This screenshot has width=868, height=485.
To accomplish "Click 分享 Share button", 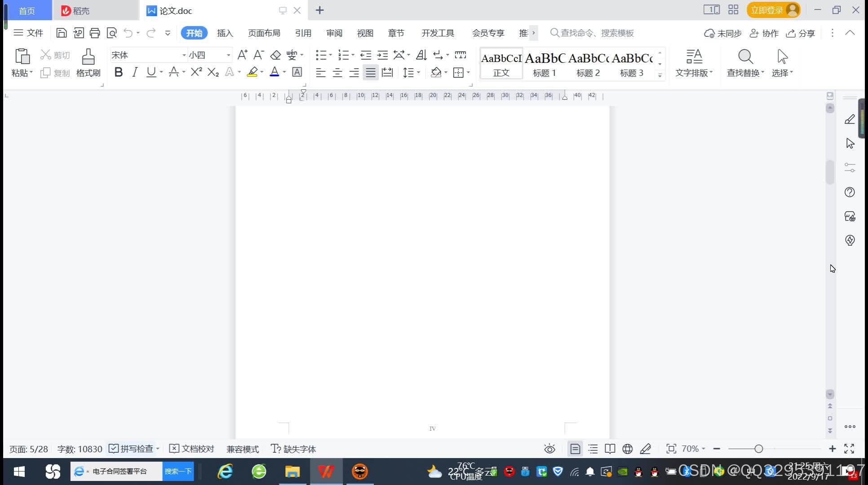I will pos(801,33).
